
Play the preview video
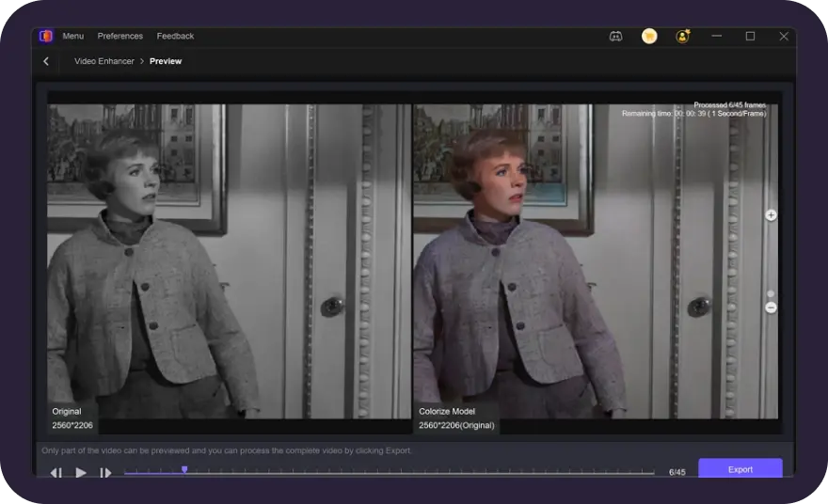click(x=81, y=472)
